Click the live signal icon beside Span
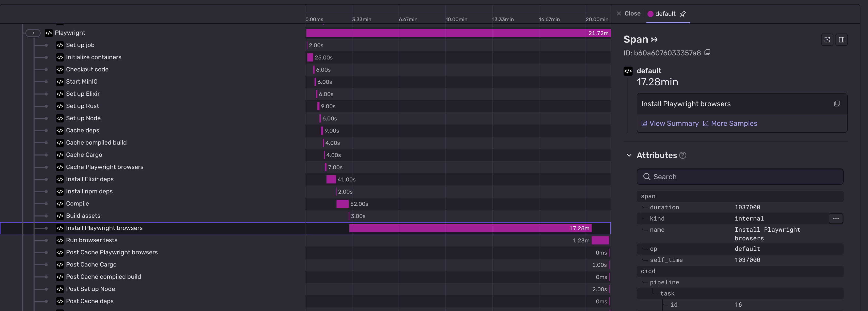868x311 pixels. (654, 40)
